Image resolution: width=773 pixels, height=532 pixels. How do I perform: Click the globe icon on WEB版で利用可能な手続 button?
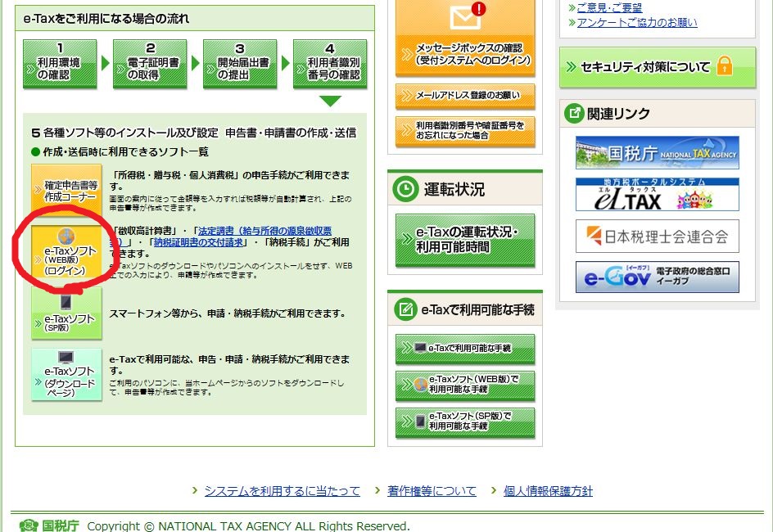coord(420,384)
